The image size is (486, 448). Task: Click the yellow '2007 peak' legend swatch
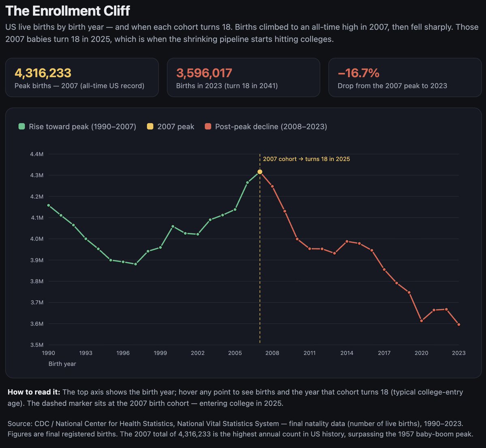point(150,127)
